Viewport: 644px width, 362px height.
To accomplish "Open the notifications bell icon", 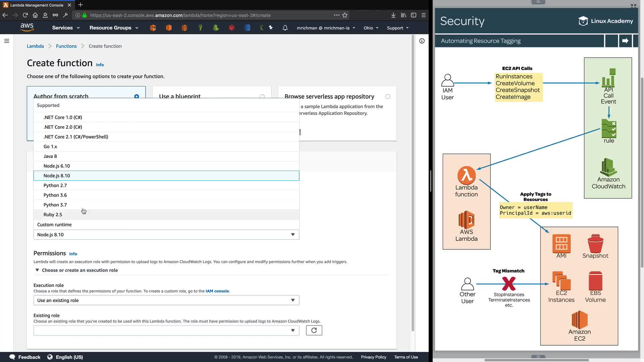I will click(285, 28).
